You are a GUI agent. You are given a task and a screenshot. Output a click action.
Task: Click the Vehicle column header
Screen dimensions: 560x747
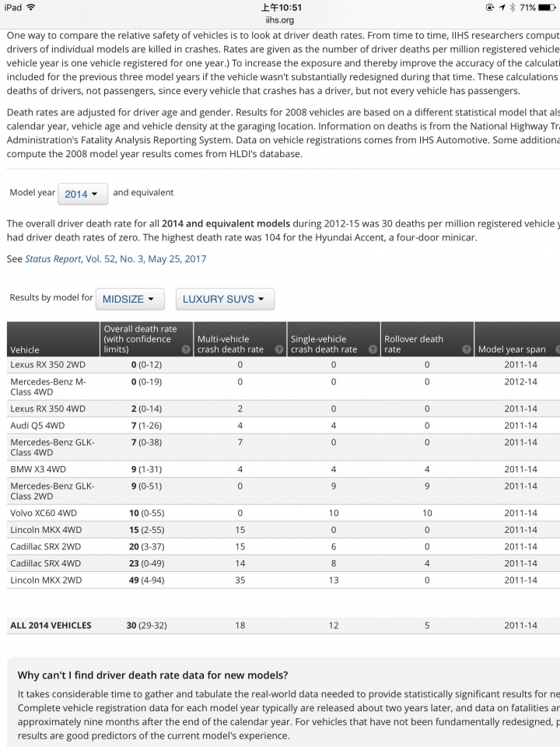tap(54, 339)
